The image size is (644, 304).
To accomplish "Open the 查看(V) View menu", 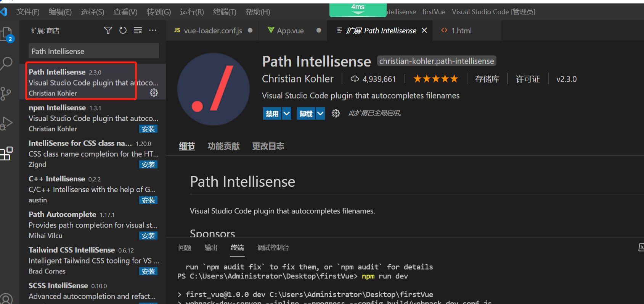I will point(125,12).
